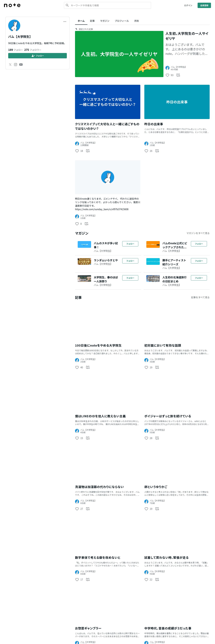Switch to the 記事 tab
This screenshot has width=215, height=644.
tap(92, 21)
